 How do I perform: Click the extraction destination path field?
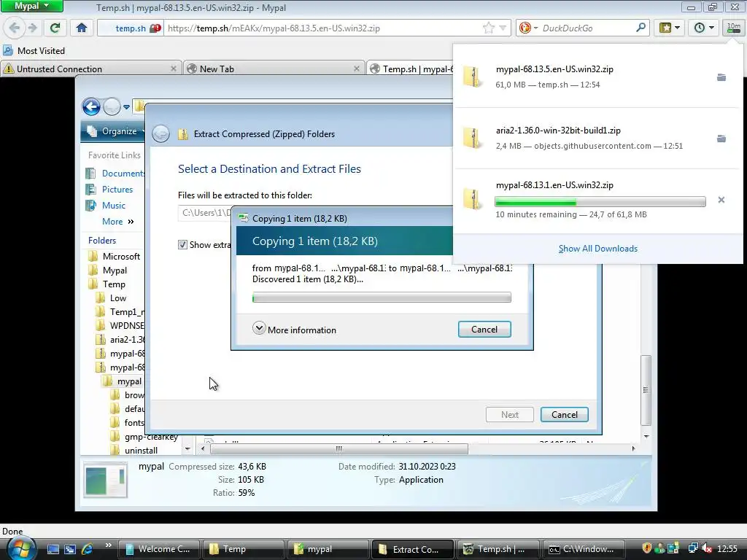click(x=205, y=213)
